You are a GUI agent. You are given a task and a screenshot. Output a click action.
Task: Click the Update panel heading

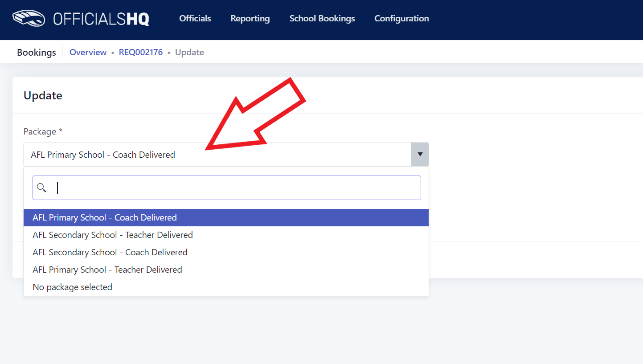pos(43,95)
